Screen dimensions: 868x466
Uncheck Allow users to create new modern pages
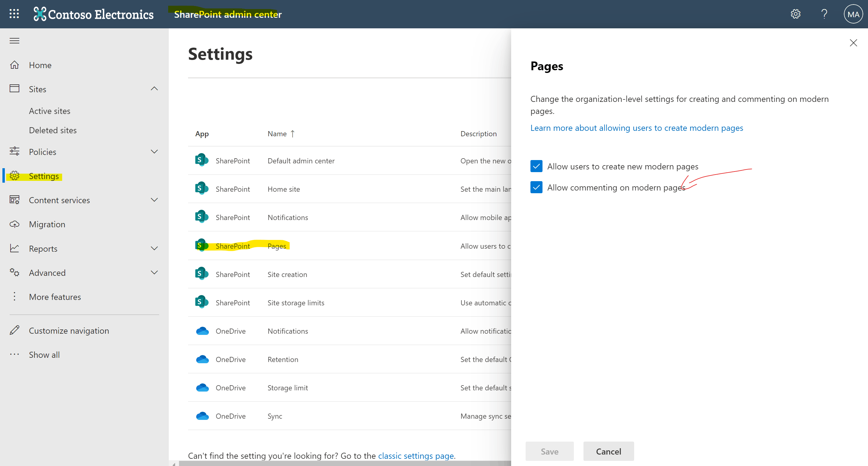pyautogui.click(x=536, y=166)
